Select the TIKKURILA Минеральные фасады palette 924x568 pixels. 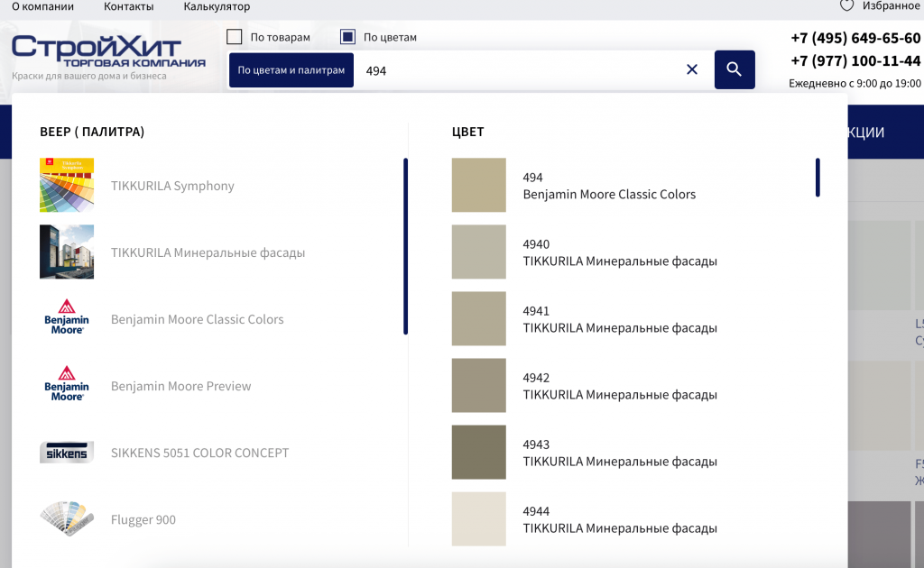click(x=208, y=252)
